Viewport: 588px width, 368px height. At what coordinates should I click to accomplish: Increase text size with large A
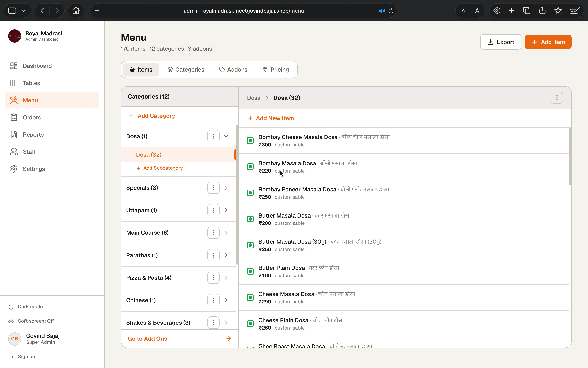point(477,11)
